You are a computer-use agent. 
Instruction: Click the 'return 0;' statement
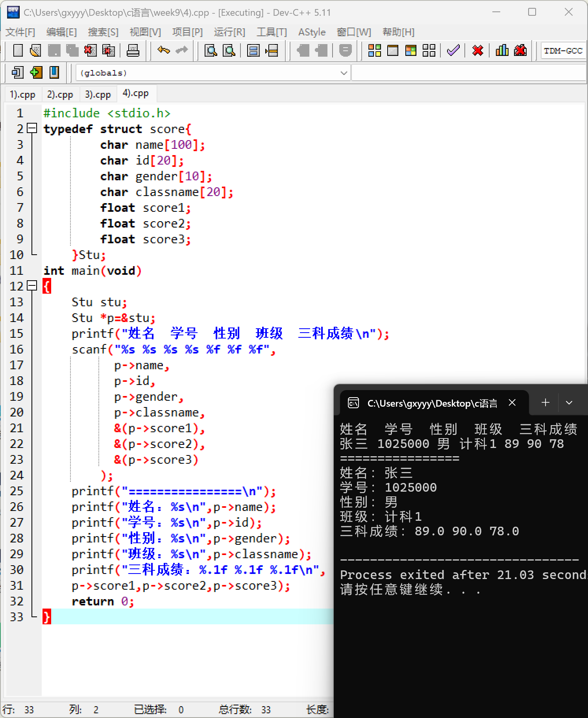(103, 601)
